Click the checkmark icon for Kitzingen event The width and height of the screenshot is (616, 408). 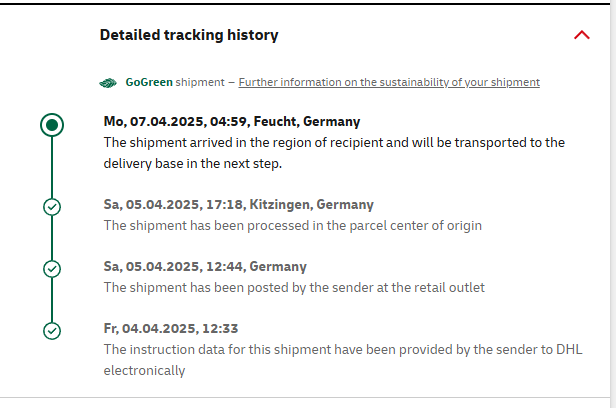pyautogui.click(x=53, y=207)
